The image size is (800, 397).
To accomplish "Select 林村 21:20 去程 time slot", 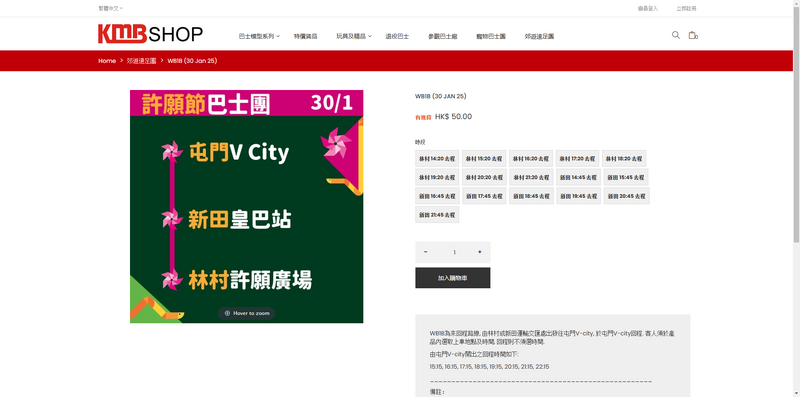I will tap(531, 177).
